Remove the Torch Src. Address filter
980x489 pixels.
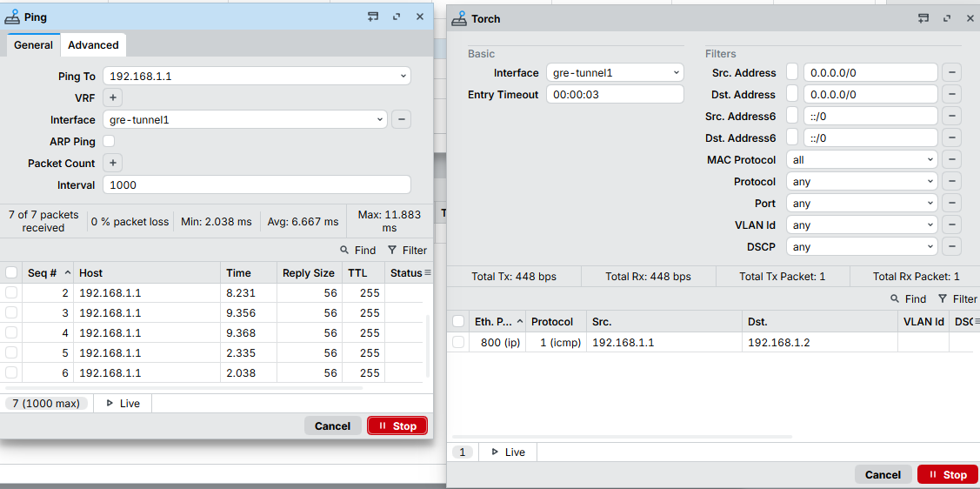[x=952, y=73]
